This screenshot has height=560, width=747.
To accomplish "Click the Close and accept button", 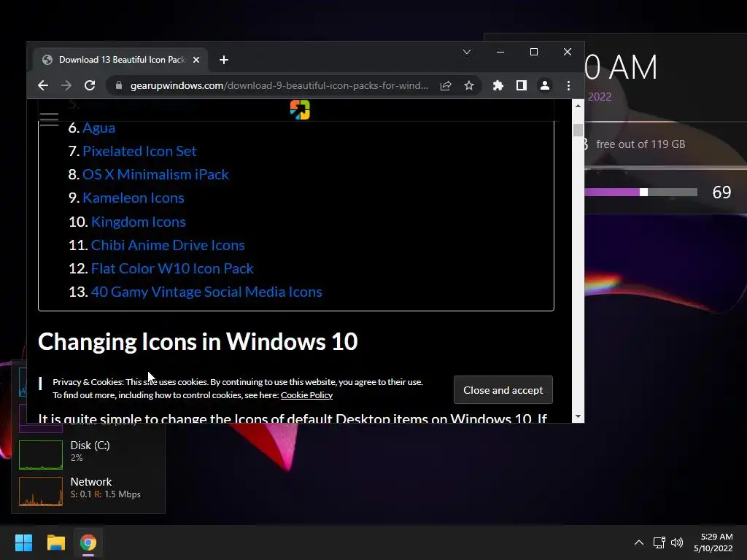I will click(x=503, y=390).
